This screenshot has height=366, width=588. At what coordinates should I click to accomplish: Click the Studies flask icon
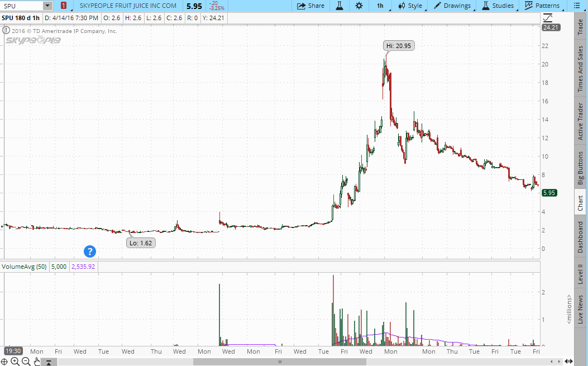[x=486, y=6]
